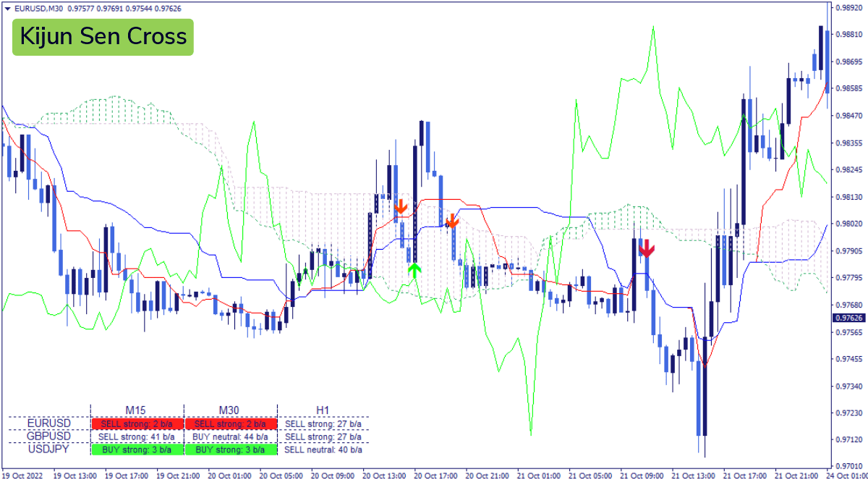
Task: Click the 21 Oct 09:00 time axis label
Action: [x=639, y=476]
